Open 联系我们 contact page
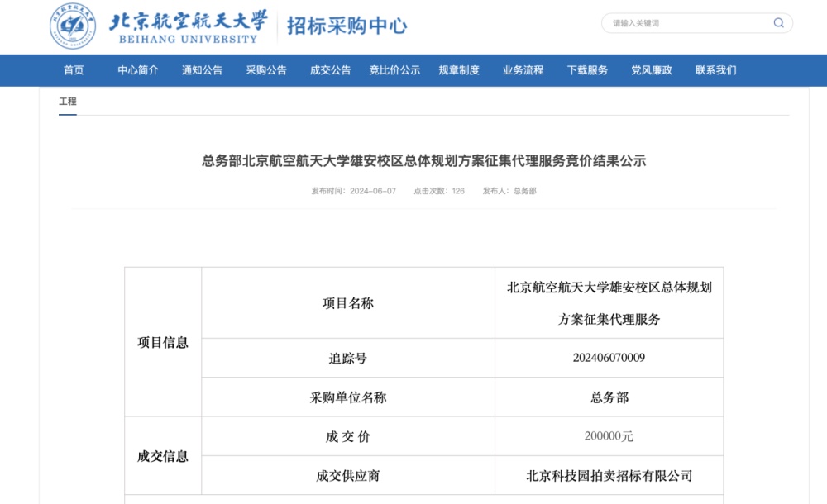This screenshot has width=827, height=504. [x=716, y=70]
